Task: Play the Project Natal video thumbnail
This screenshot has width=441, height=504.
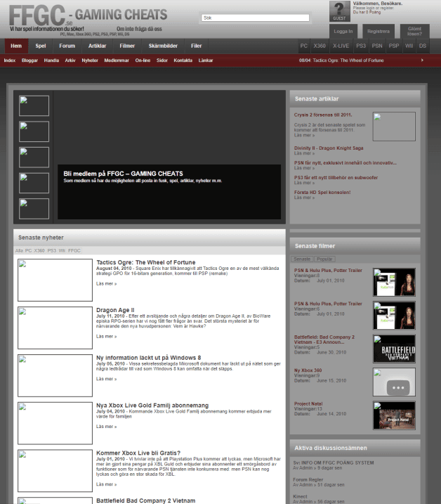Action: [394, 415]
